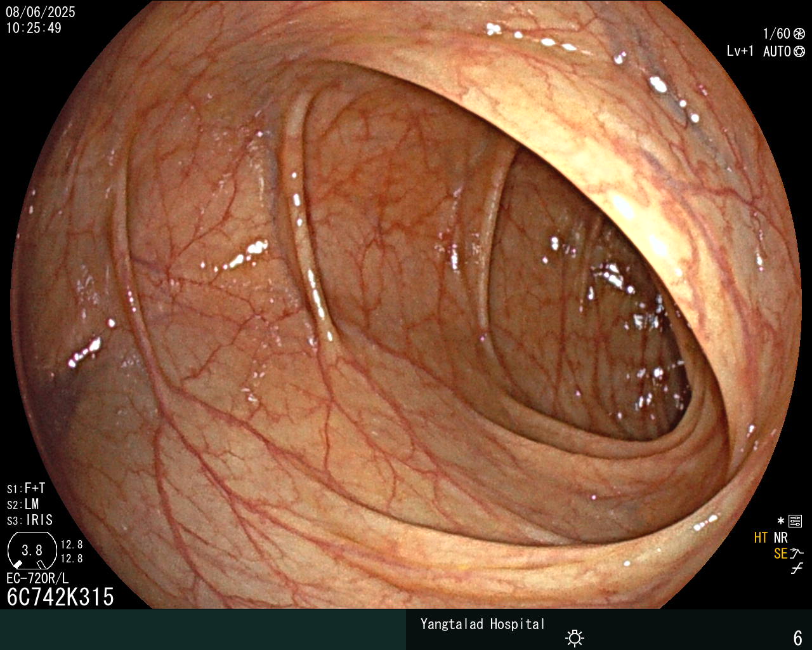This screenshot has height=650, width=812.
Task: Click the HT indicator in yellow
Action: click(x=761, y=538)
